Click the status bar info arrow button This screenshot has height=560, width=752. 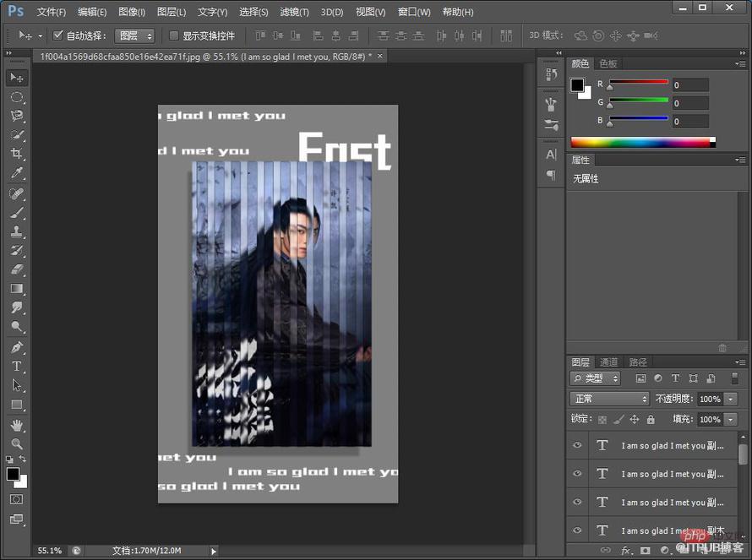click(x=214, y=552)
